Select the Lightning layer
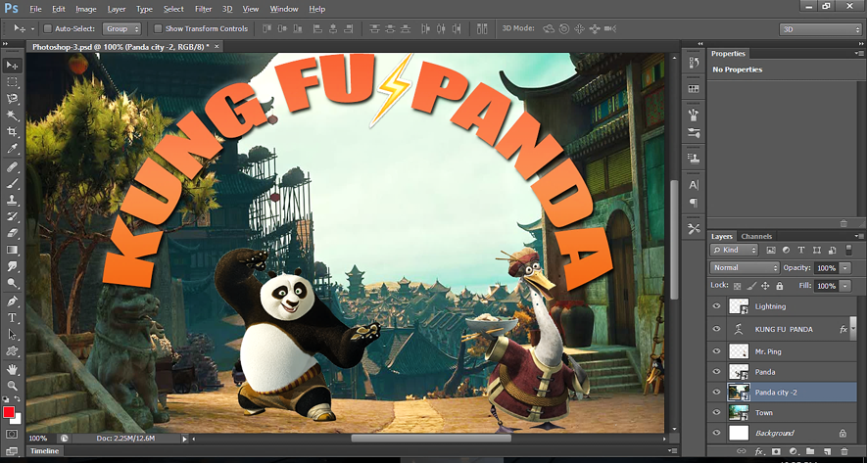The image size is (868, 464). [x=783, y=305]
